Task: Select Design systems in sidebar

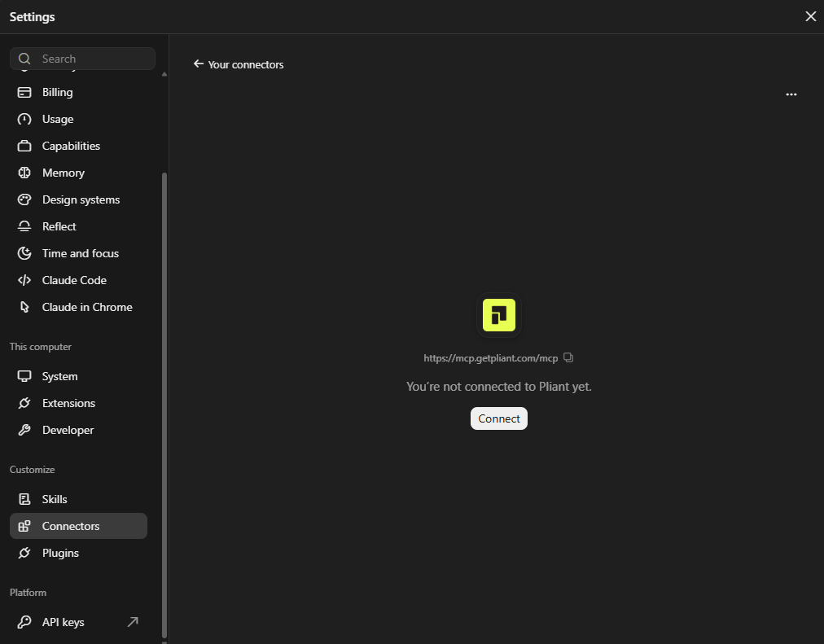Action: 78,199
